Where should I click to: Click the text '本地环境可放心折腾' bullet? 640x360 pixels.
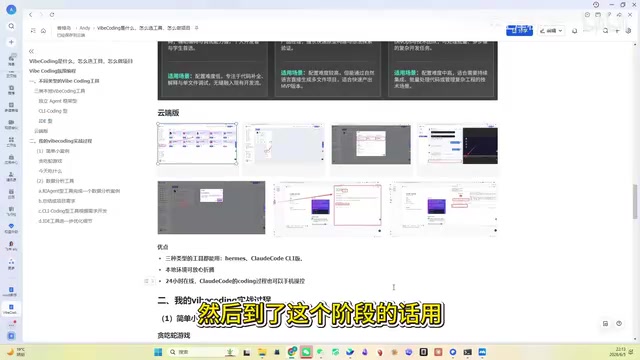point(190,270)
